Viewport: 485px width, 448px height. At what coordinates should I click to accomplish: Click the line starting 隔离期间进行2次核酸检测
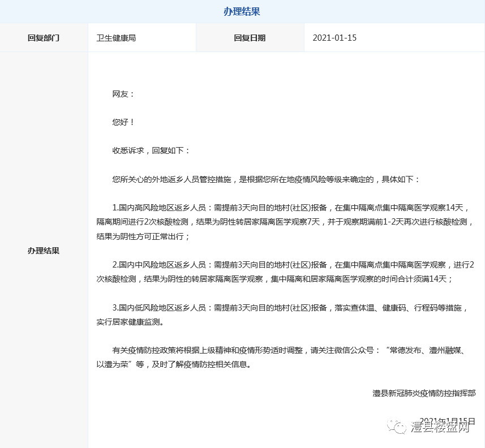(x=285, y=222)
